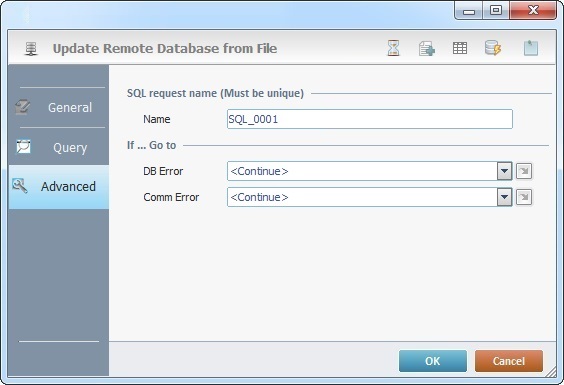The image size is (564, 385).
Task: Click the OK button
Action: tap(433, 361)
